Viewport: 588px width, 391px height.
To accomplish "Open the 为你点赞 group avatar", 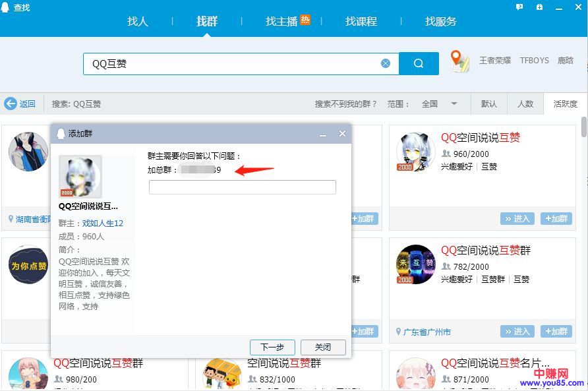I will (x=28, y=264).
